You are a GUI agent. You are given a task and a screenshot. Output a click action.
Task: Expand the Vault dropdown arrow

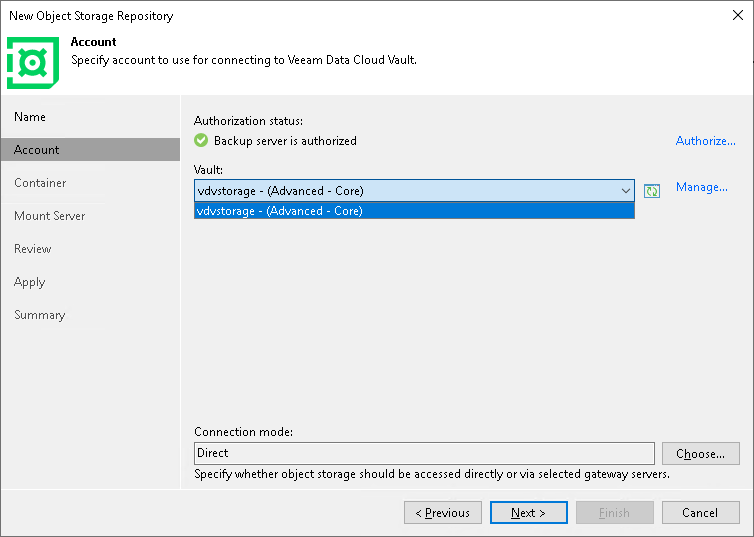click(x=626, y=190)
